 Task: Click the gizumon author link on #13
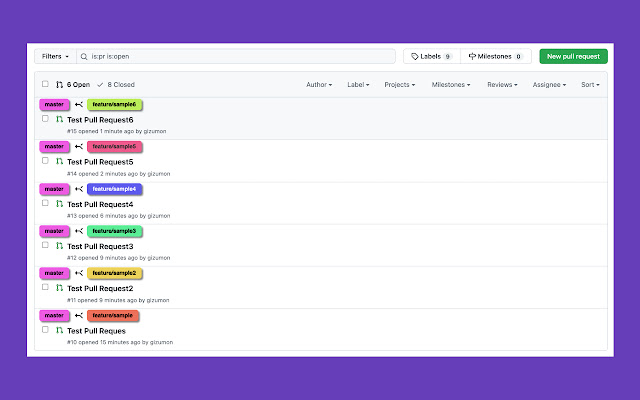[x=159, y=216]
